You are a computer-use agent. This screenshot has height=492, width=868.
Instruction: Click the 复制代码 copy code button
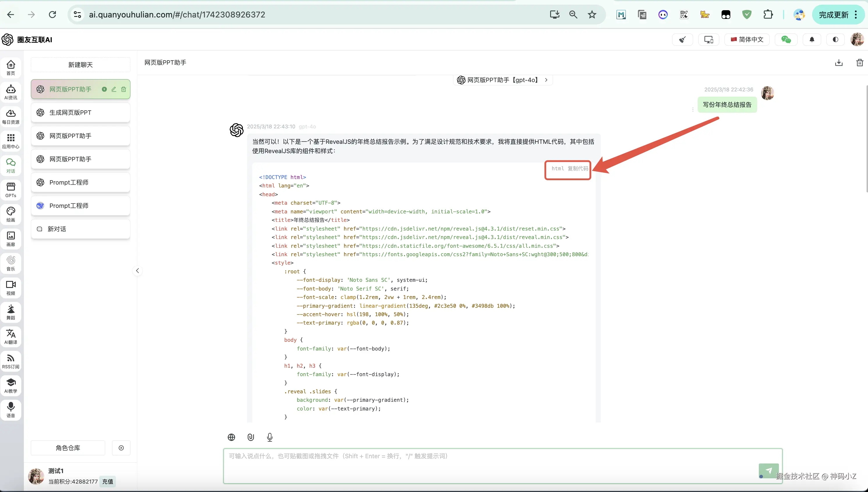(578, 169)
